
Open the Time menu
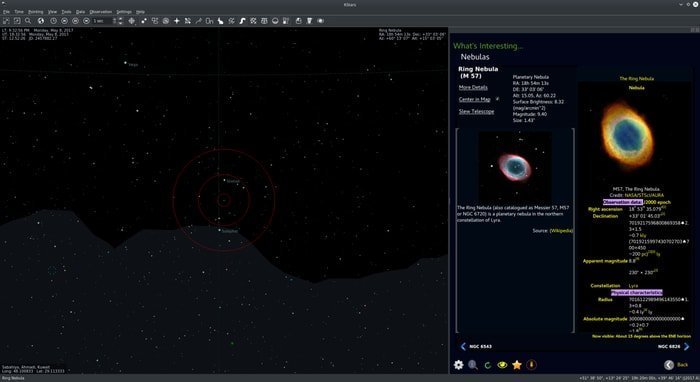tap(19, 12)
